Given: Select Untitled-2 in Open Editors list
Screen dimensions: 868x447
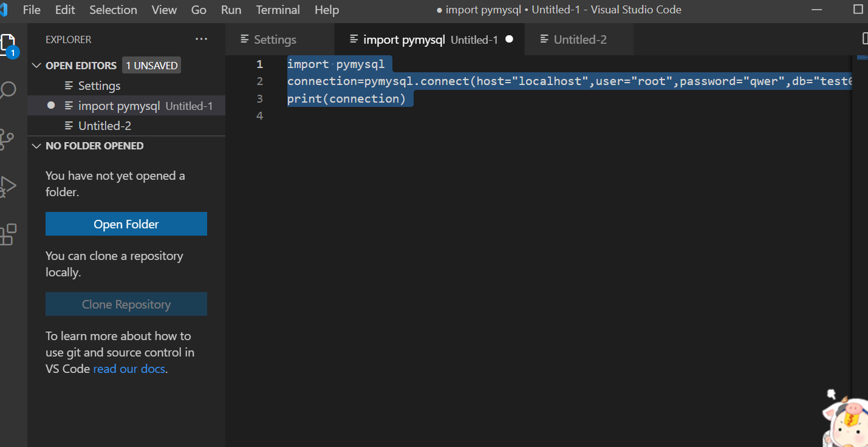Looking at the screenshot, I should click(126, 126).
